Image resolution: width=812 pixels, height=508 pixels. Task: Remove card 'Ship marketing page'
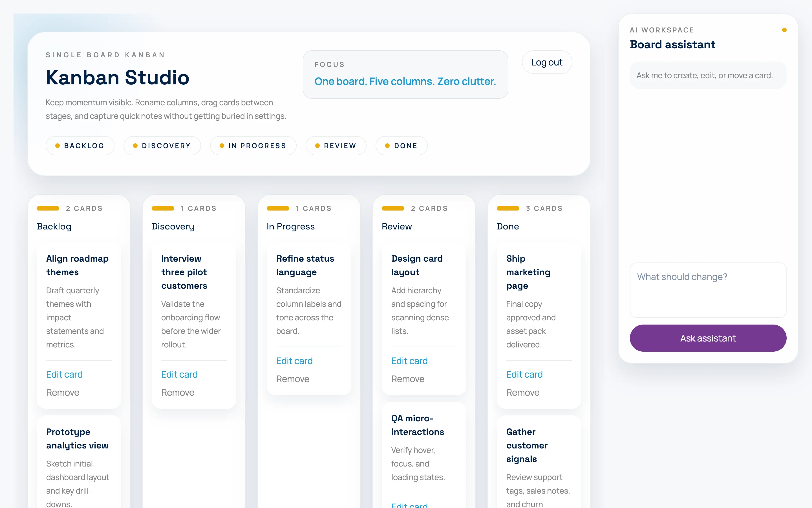523,392
